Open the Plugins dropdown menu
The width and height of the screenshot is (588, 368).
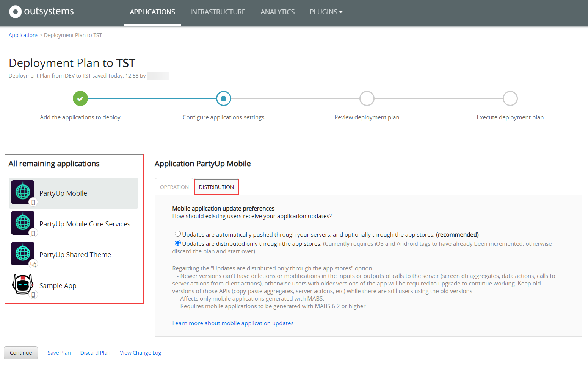326,12
